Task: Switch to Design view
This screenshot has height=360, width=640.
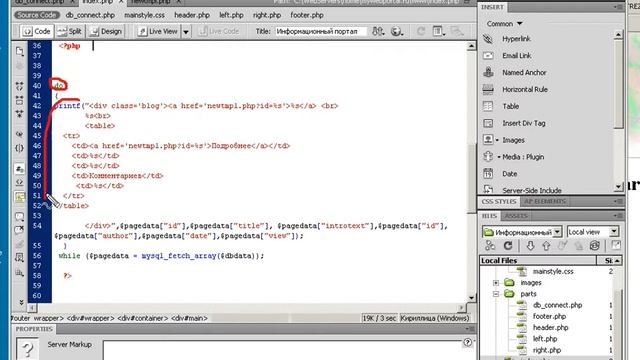Action: tap(106, 31)
